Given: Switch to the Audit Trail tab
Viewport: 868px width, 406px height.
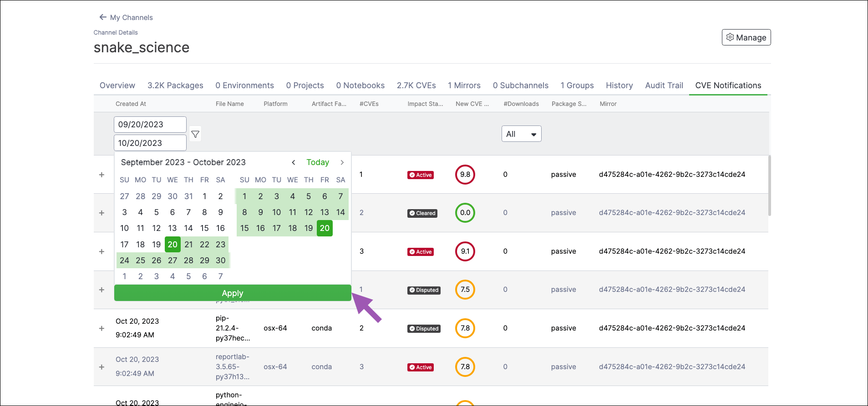Looking at the screenshot, I should pos(664,85).
